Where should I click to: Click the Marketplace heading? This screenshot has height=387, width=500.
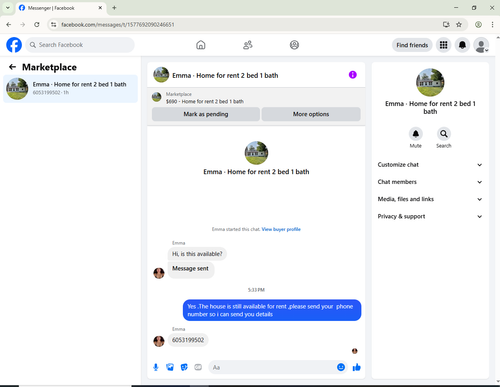49,67
